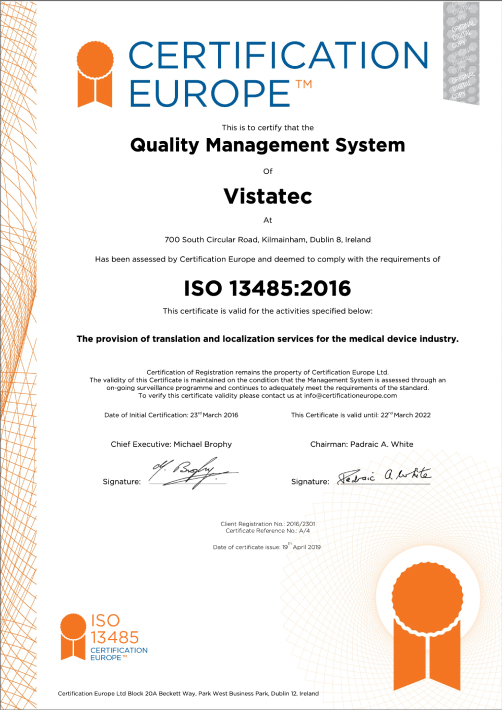The height and width of the screenshot is (710, 502).
Task: Click the word 'Of' above Vistatec
Action: pos(268,171)
